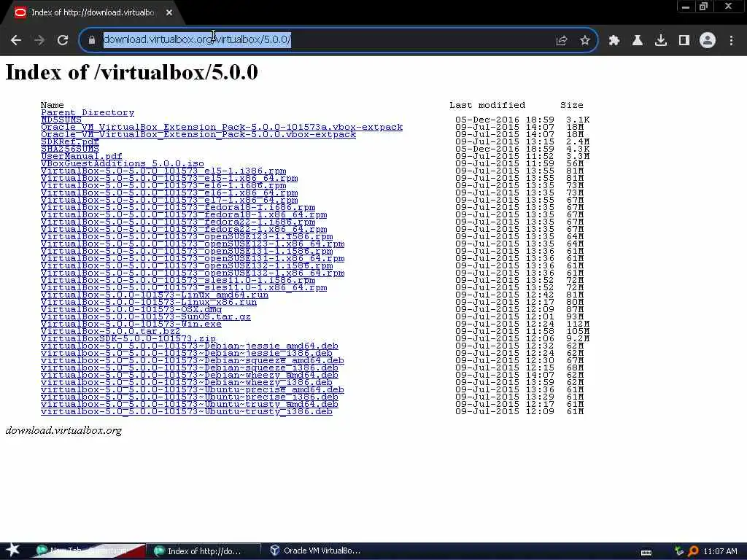The height and width of the screenshot is (560, 747).
Task: Switch to New Tab taskbar window
Action: click(88, 551)
